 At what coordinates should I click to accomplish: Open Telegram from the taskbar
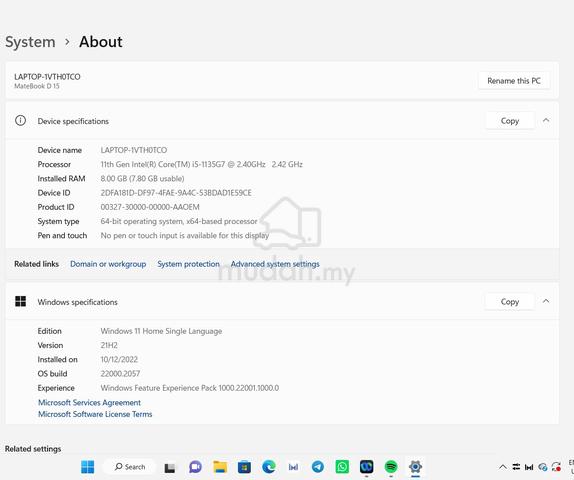tap(318, 467)
